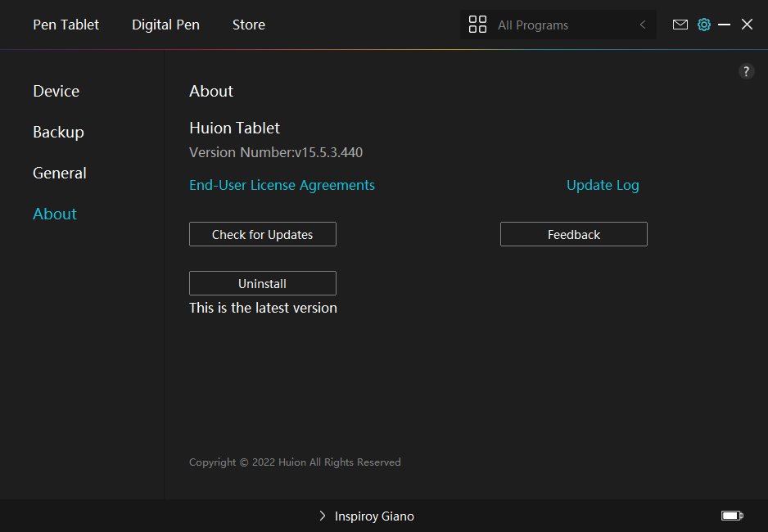Switch to the Pen Tablet tab

coord(66,25)
